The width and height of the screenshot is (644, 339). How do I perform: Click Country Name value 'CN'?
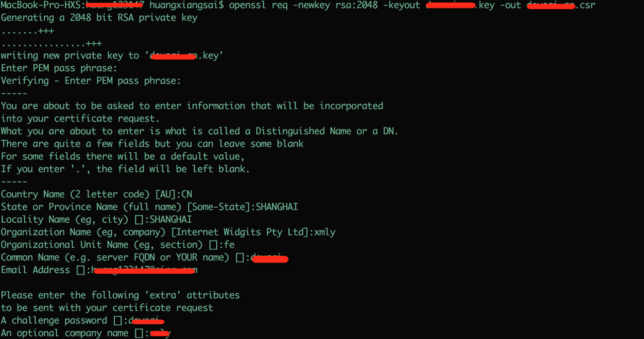pyautogui.click(x=187, y=194)
